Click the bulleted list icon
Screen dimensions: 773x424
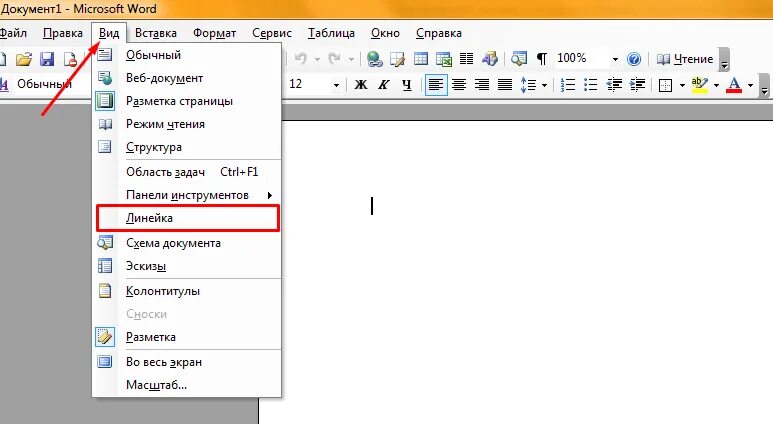pos(591,85)
